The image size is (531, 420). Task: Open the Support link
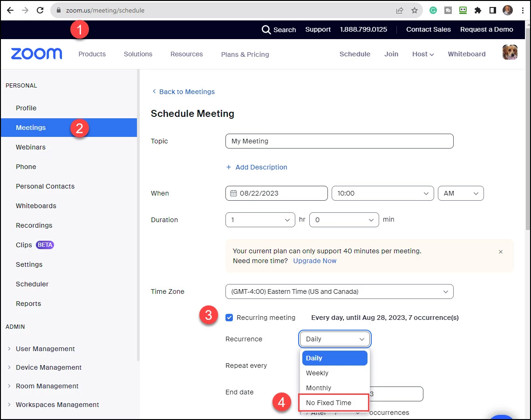click(318, 29)
